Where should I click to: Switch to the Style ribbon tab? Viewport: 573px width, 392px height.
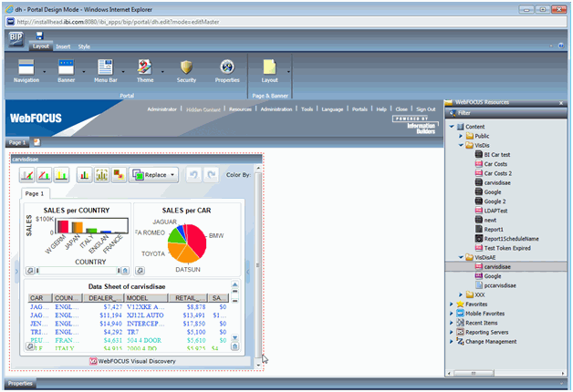[84, 46]
